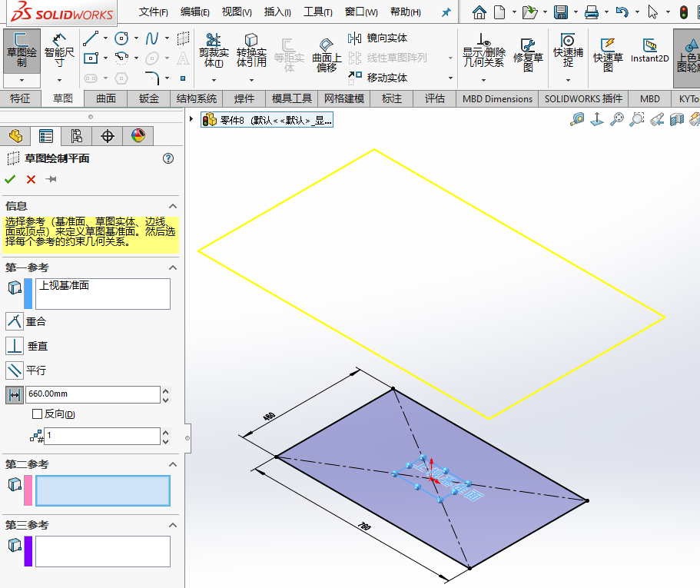Toggle the offset distance button

15,395
